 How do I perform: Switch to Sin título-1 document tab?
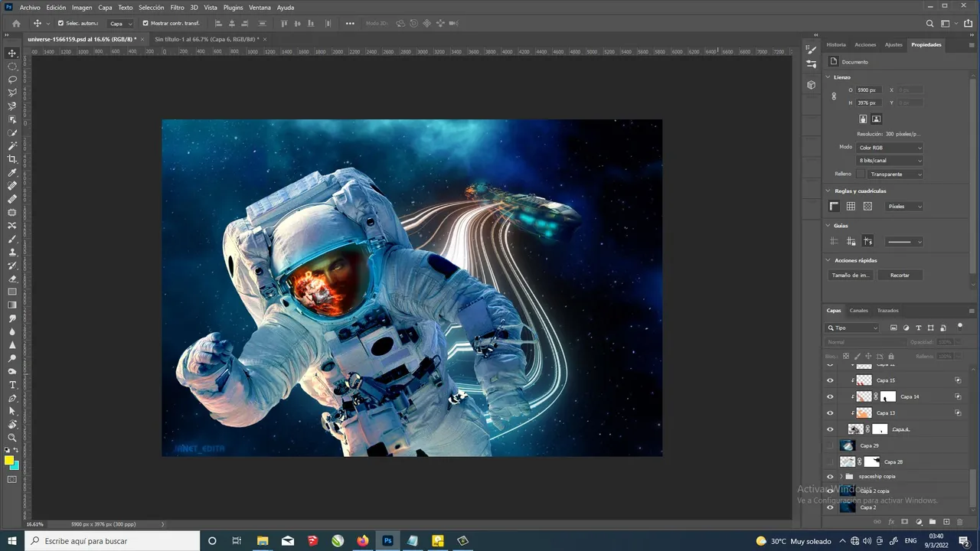pos(207,39)
